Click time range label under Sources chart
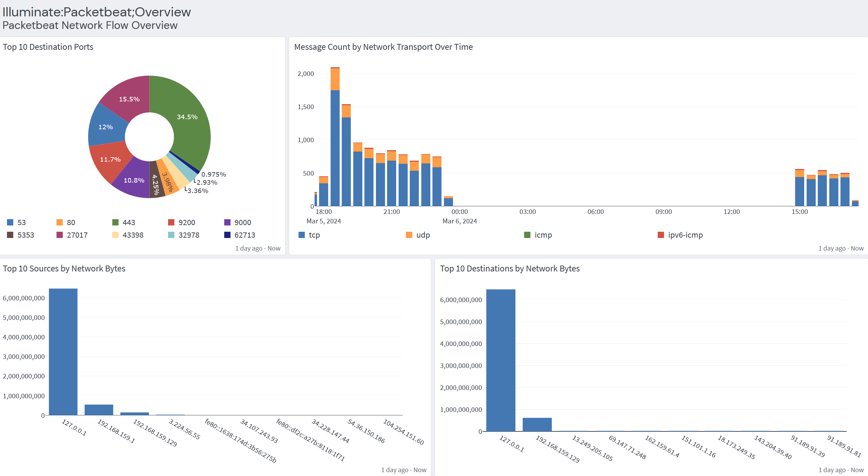The height and width of the screenshot is (476, 868). point(404,470)
